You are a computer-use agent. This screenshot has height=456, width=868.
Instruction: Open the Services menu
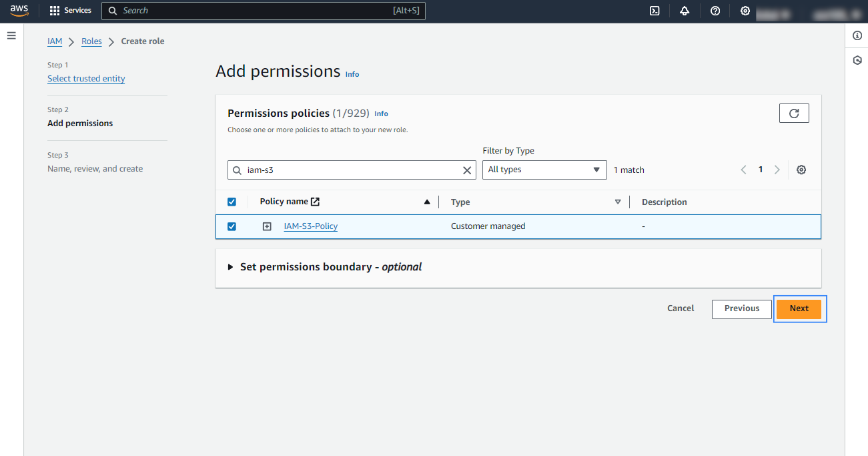71,11
